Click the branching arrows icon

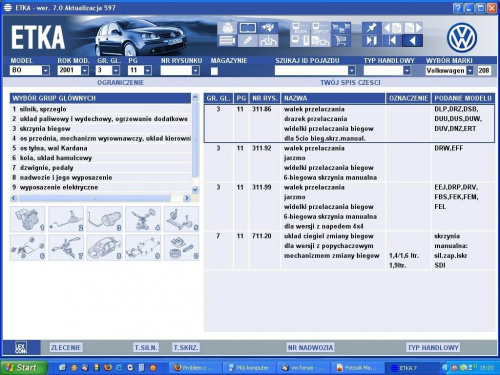coord(268,41)
